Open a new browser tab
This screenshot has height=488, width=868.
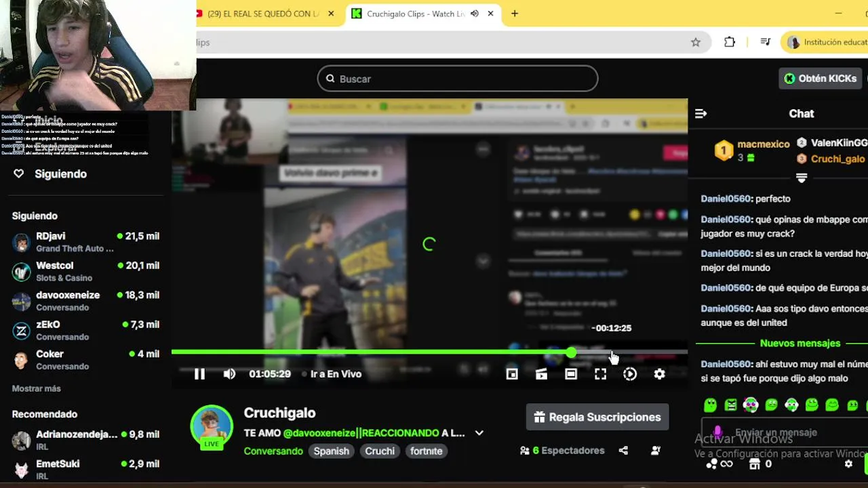pos(515,14)
